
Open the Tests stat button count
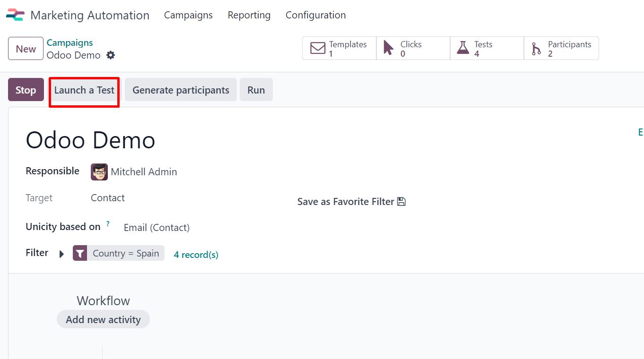487,48
